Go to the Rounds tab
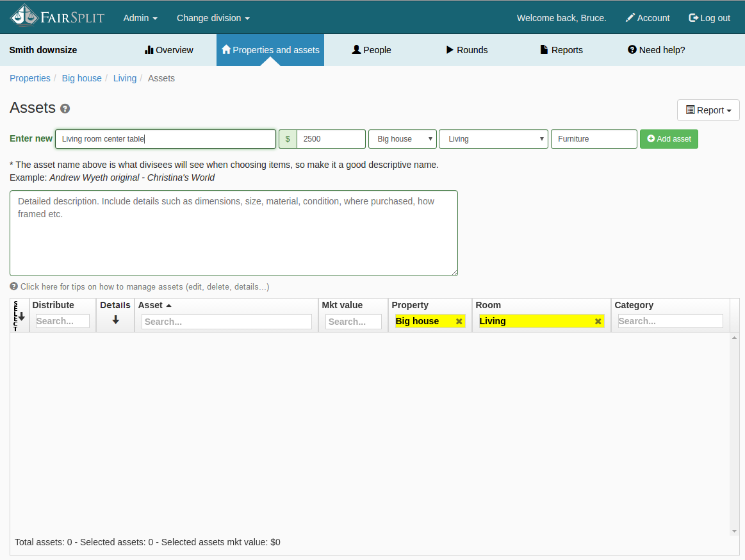The height and width of the screenshot is (560, 745). 467,50
